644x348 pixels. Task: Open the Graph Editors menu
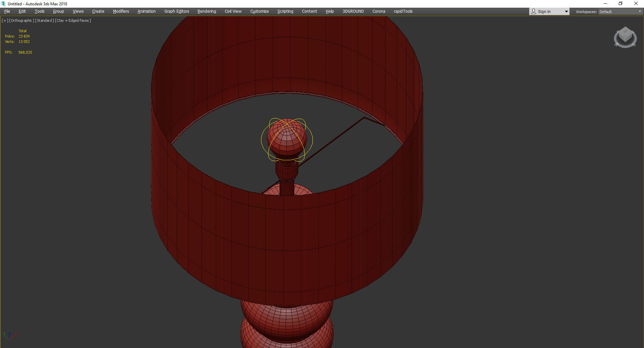(177, 11)
